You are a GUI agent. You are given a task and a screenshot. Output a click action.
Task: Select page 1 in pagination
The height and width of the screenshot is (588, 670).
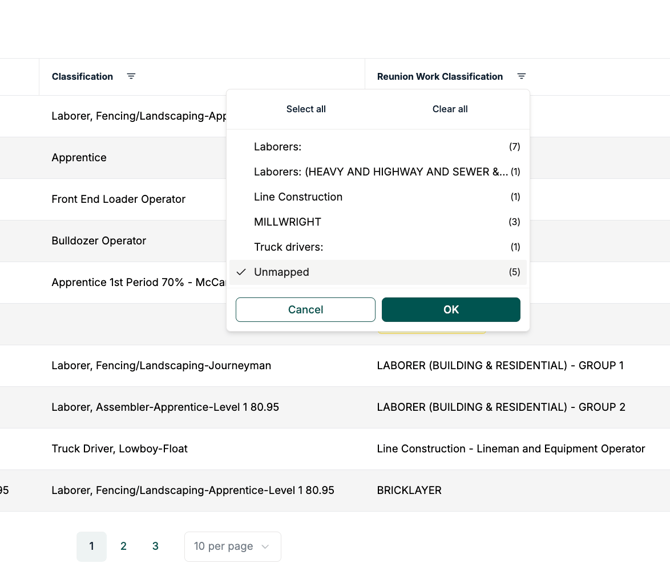point(91,546)
